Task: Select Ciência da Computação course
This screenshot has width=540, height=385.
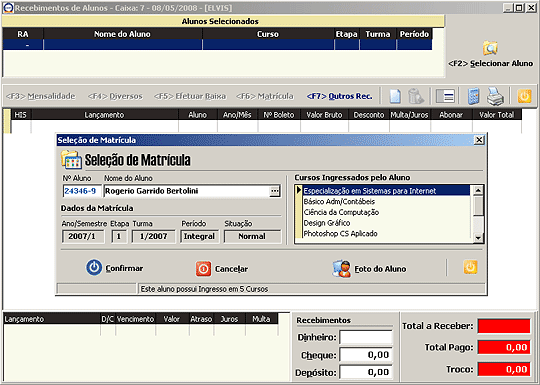Action: tap(341, 212)
